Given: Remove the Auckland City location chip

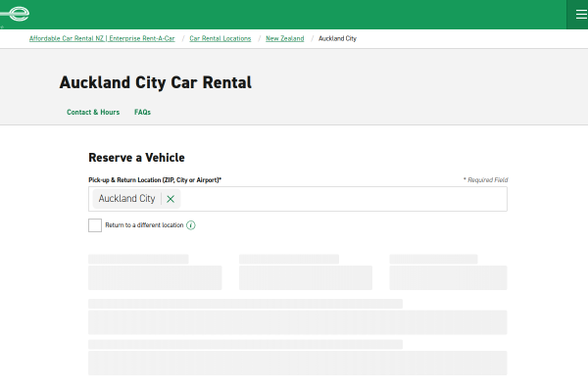Looking at the screenshot, I should tap(171, 199).
